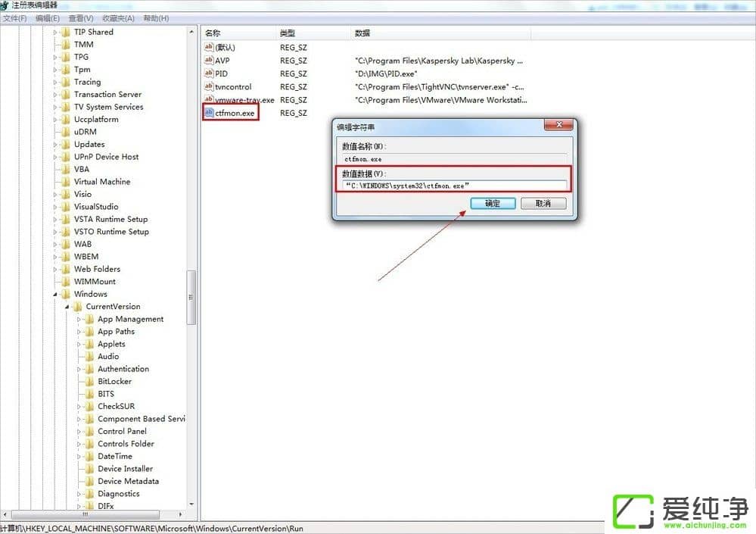Click the 确定 button in dialog

pos(493,204)
